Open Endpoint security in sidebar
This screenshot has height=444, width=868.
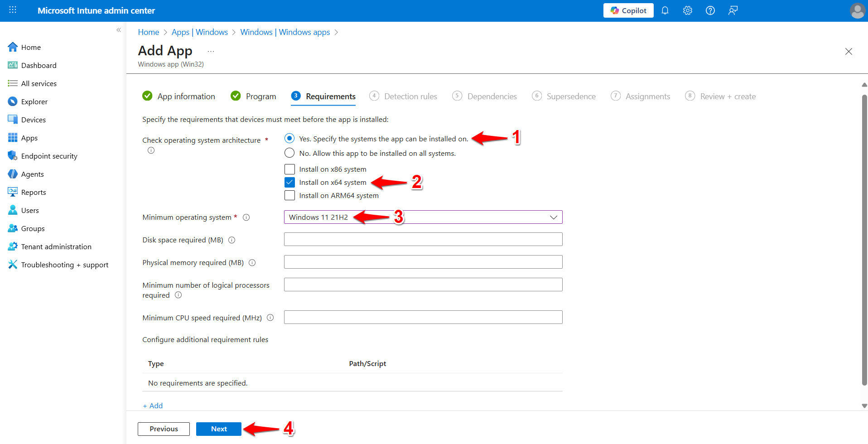pyautogui.click(x=49, y=156)
